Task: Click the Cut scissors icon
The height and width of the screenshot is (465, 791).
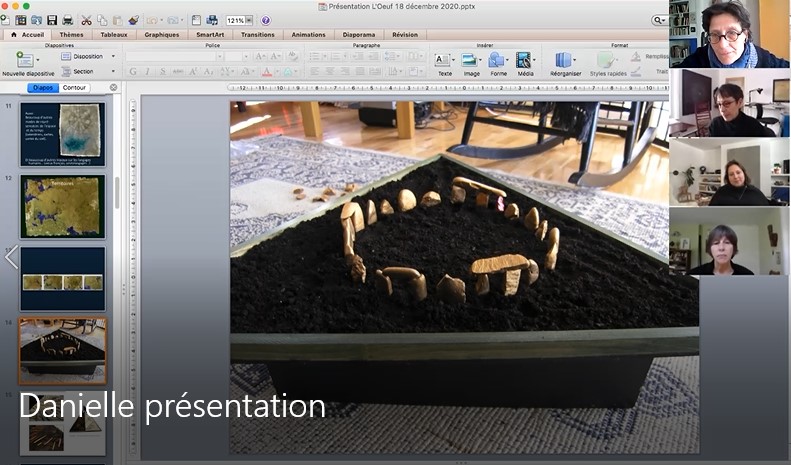Action: click(86, 20)
